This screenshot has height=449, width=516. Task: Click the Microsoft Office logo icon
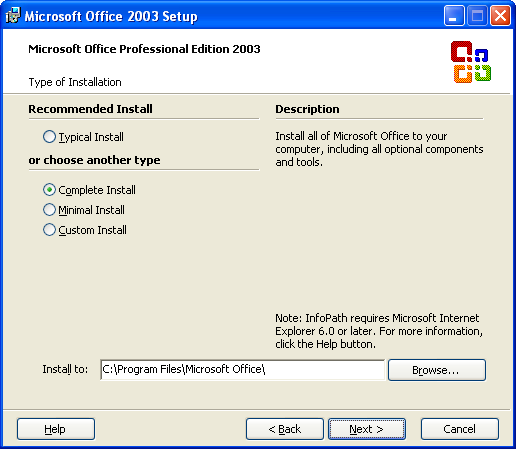tap(471, 62)
